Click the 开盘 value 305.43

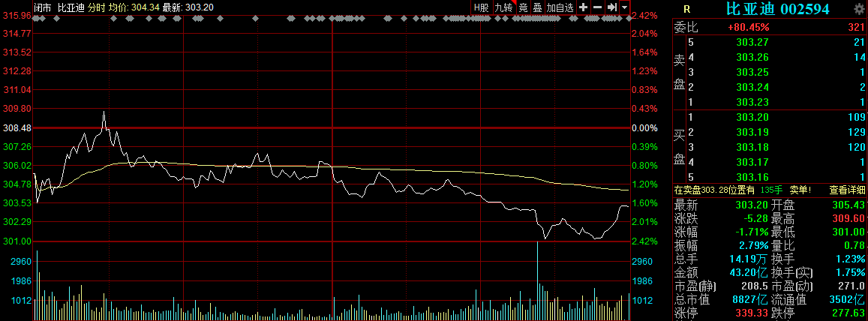850,204
